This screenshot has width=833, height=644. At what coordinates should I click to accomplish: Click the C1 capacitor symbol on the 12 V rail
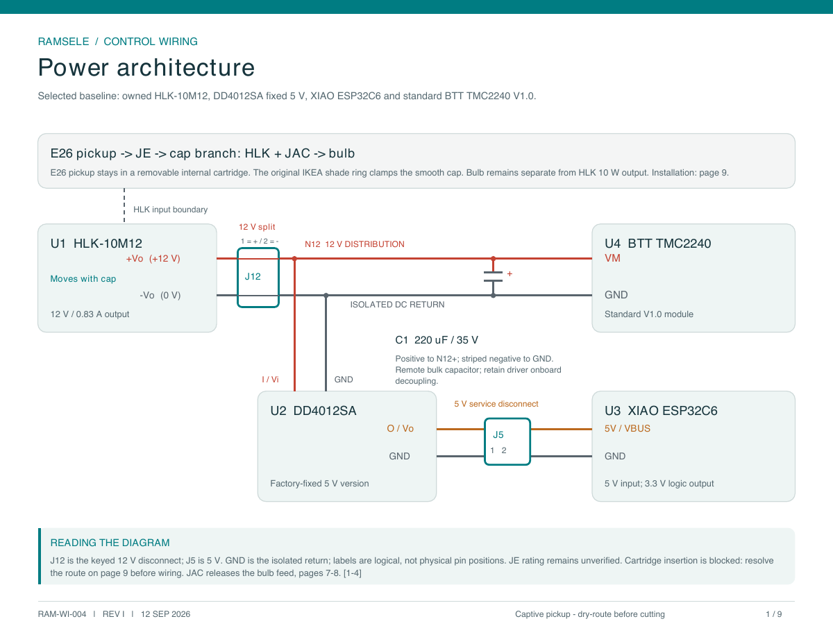(x=494, y=276)
